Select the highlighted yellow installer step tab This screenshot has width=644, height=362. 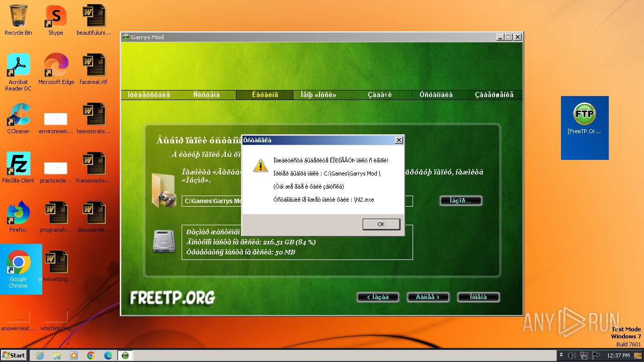pos(265,95)
